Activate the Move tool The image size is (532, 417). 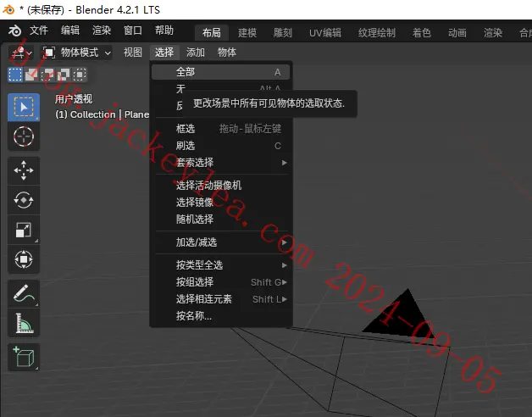pyautogui.click(x=24, y=170)
